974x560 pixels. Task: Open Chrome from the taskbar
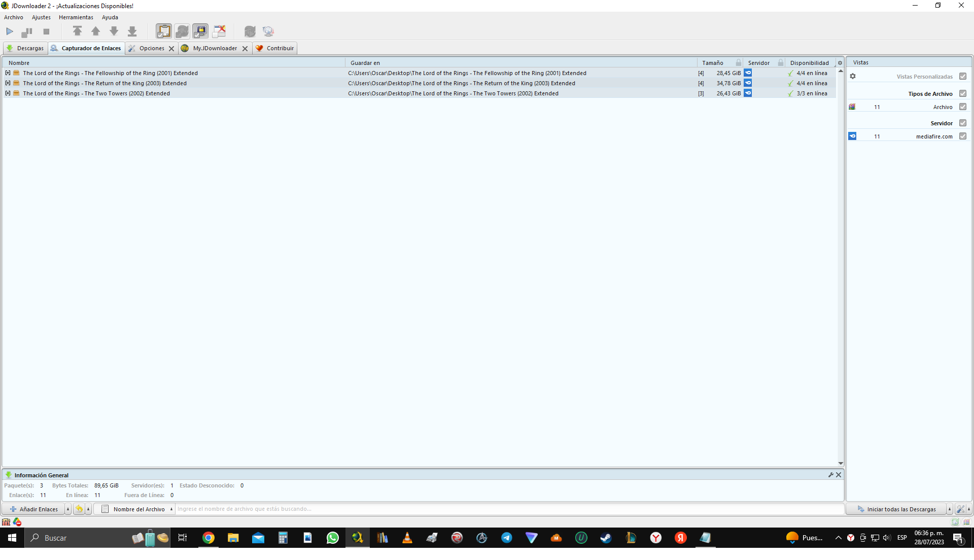coord(208,538)
